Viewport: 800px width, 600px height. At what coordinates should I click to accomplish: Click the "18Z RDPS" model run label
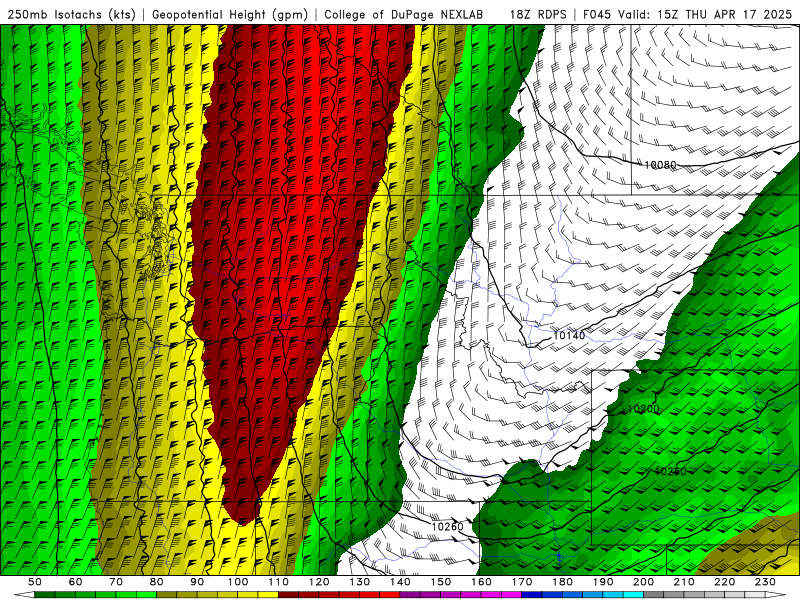tap(538, 15)
